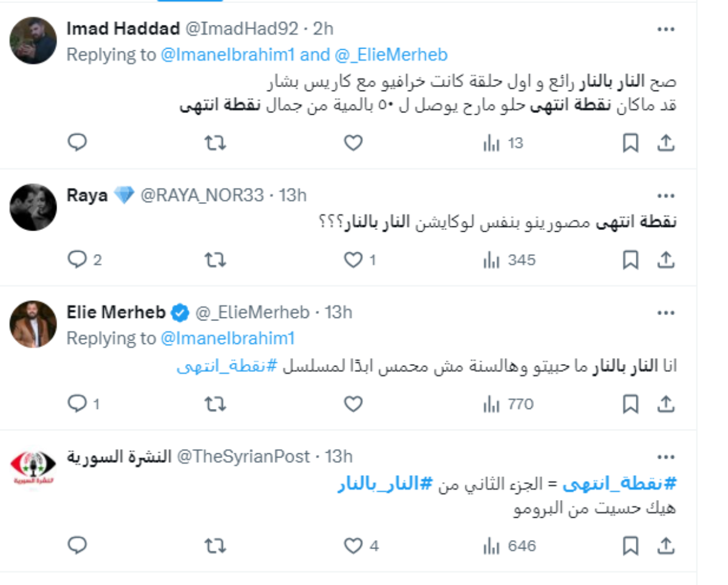Viewport: 728px width, 585px height.
Task: Reply to Imad Haddad's tweet
Action: pyautogui.click(x=77, y=143)
